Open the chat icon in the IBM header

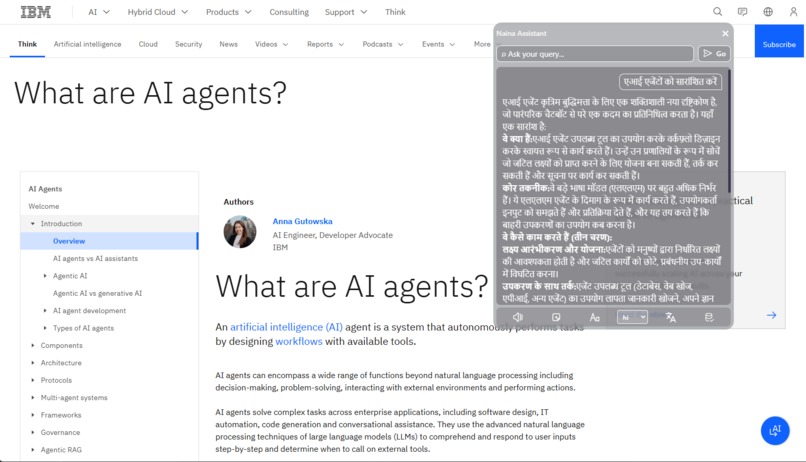point(742,12)
